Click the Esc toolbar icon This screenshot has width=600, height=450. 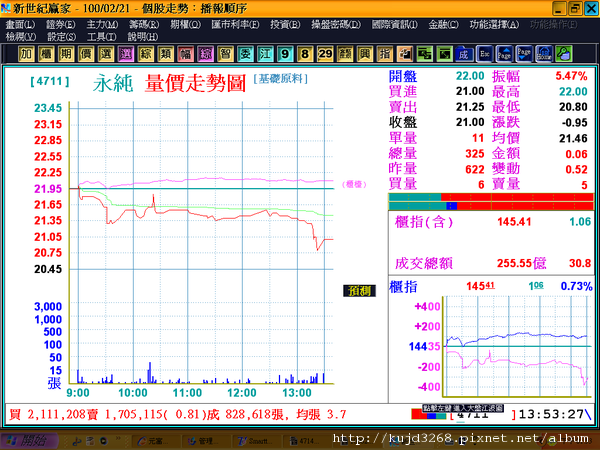point(484,54)
